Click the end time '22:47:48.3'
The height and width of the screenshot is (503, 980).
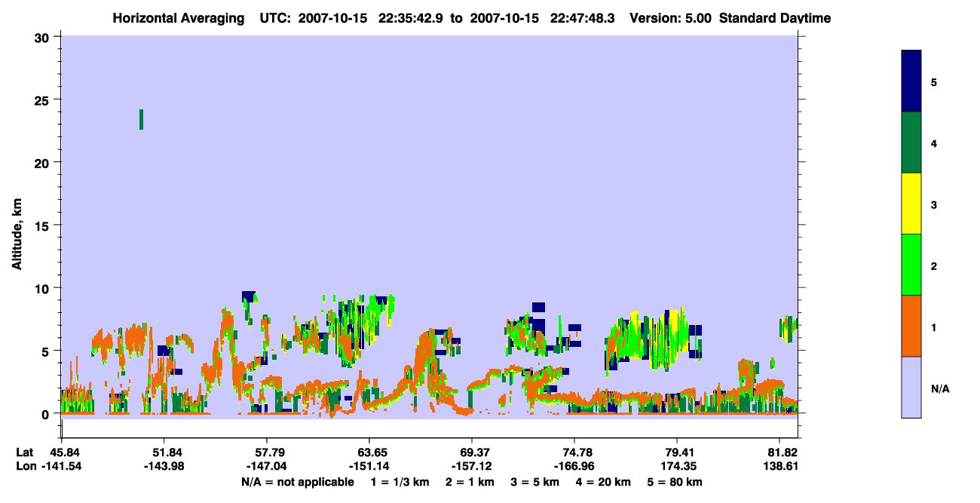coord(581,18)
